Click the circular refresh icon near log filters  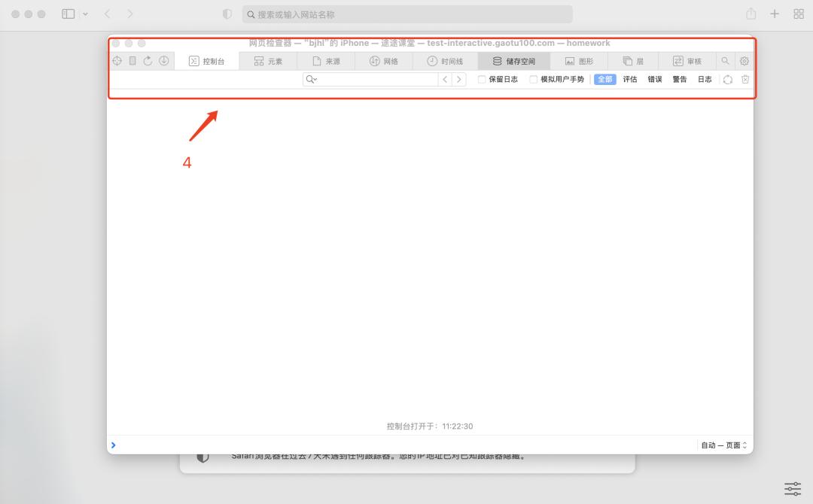[x=727, y=79]
